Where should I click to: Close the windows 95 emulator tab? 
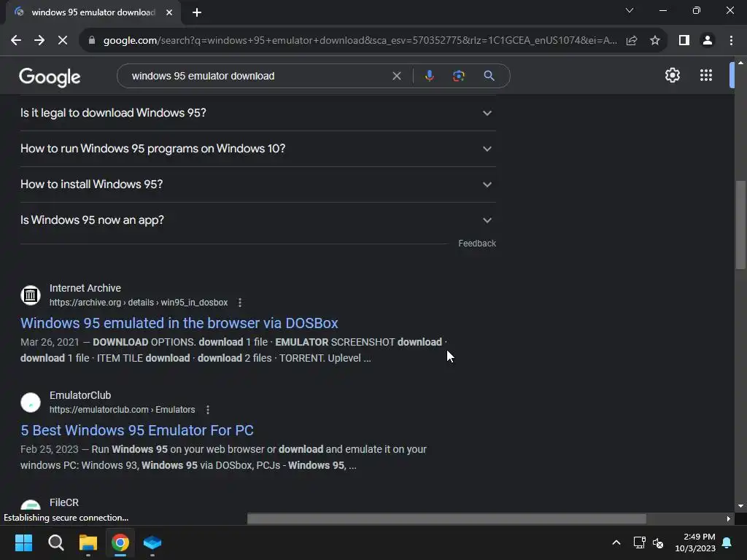(x=169, y=12)
